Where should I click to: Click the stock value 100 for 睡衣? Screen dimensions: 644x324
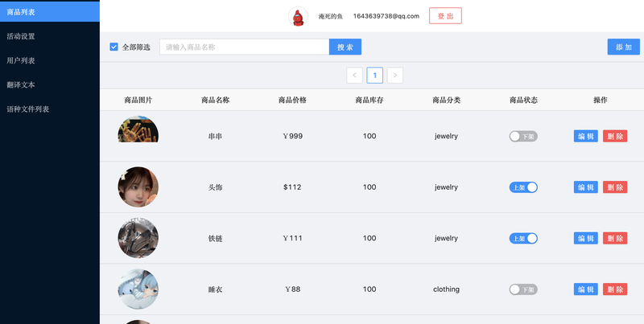coord(369,289)
